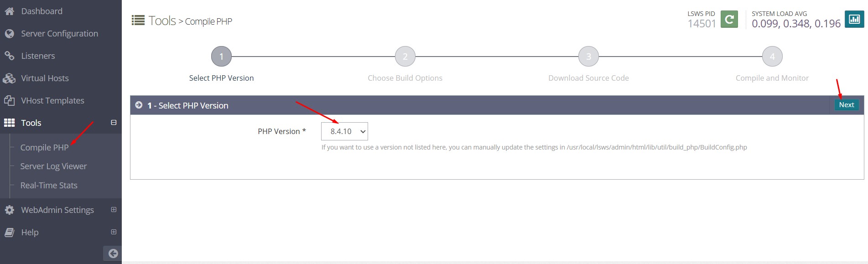Click step 2 Choose Build Options circle

coord(405,57)
